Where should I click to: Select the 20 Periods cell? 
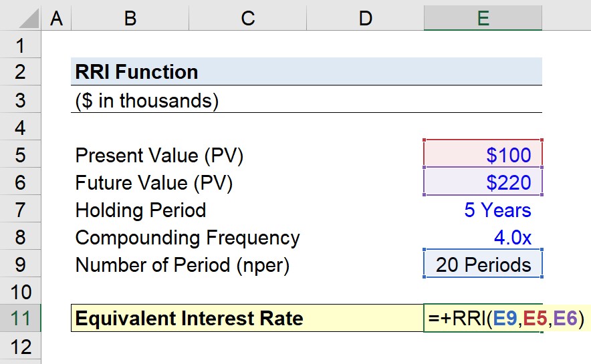coord(482,265)
